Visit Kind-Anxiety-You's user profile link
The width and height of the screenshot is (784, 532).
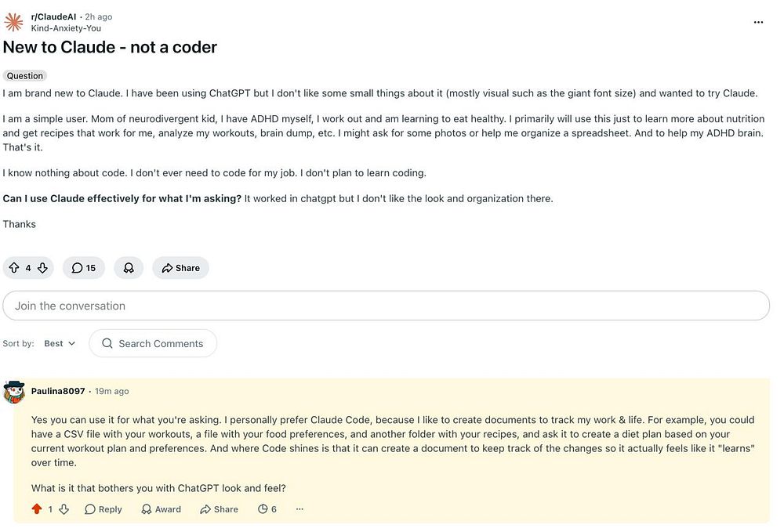click(66, 28)
